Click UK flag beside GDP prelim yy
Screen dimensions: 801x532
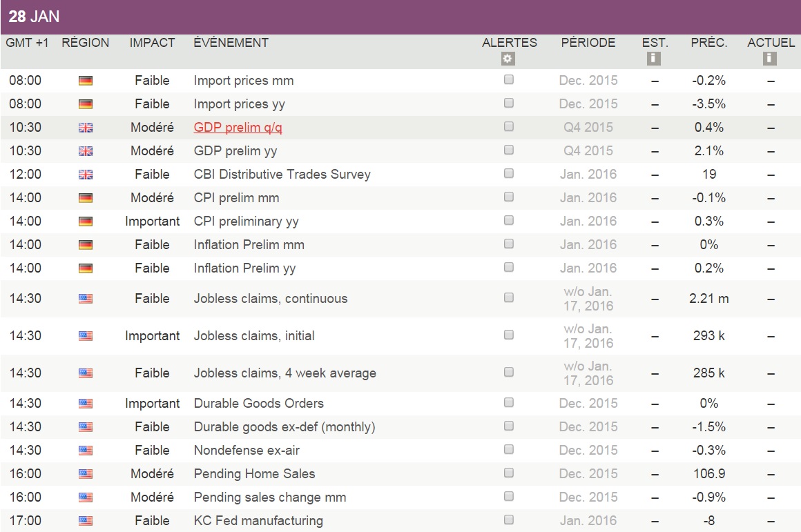[x=86, y=151]
